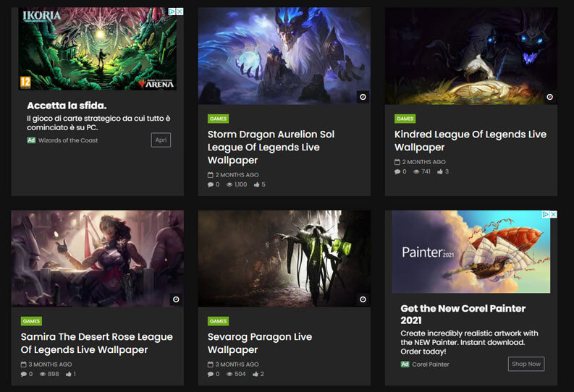Click AdChoices icon on Ikoria ad
574x392 pixels.
point(172,12)
